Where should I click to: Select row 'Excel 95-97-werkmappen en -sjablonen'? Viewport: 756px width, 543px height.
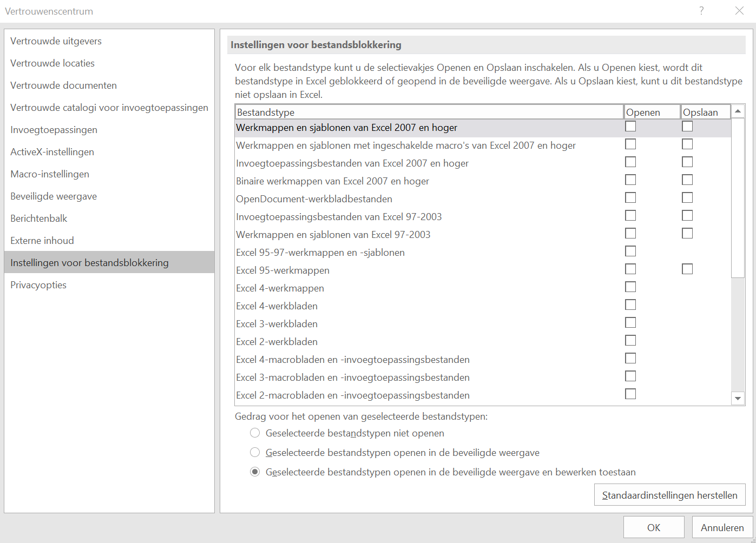(483, 253)
